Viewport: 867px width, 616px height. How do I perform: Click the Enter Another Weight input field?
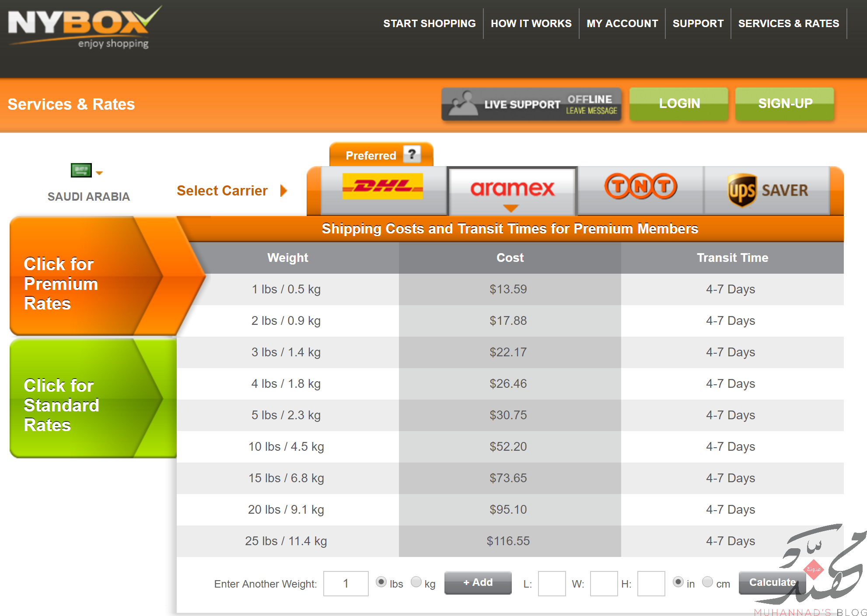click(x=346, y=583)
